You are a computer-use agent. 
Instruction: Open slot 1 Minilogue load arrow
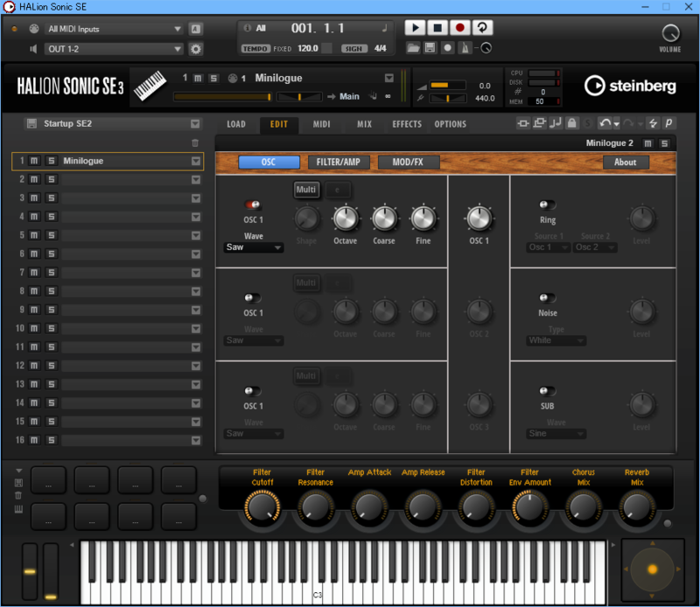(x=196, y=161)
